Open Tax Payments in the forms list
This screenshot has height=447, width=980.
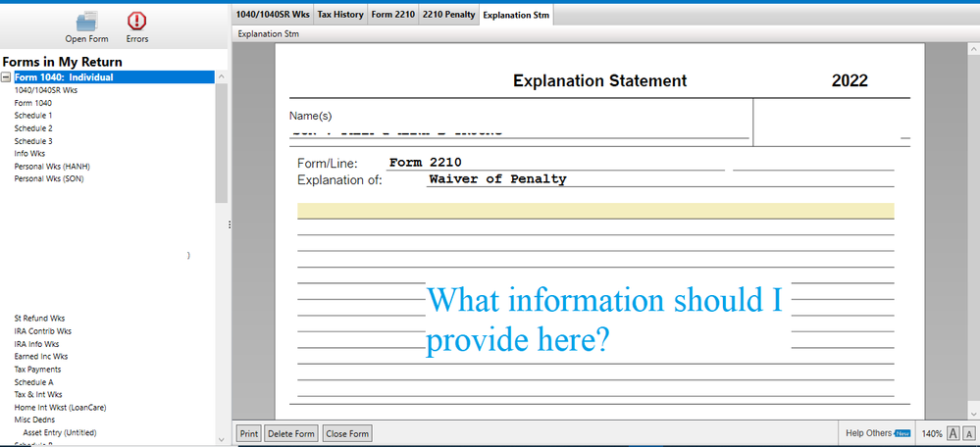coord(37,370)
